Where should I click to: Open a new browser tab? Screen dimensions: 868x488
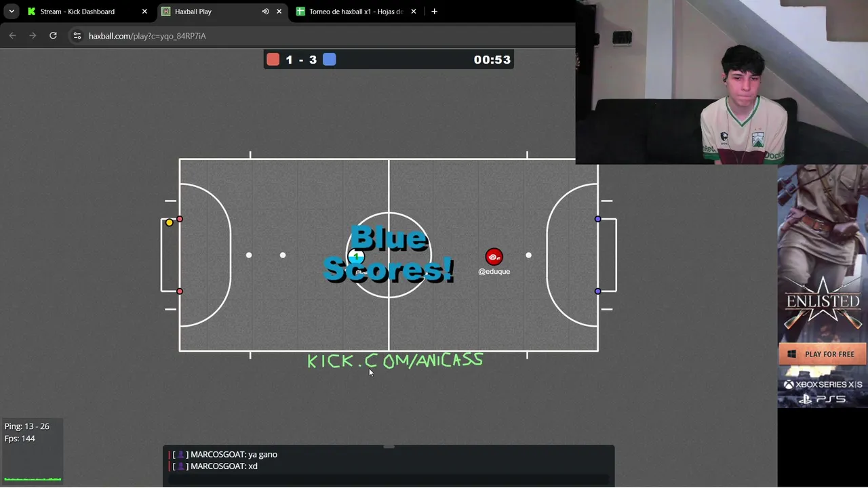pyautogui.click(x=434, y=12)
